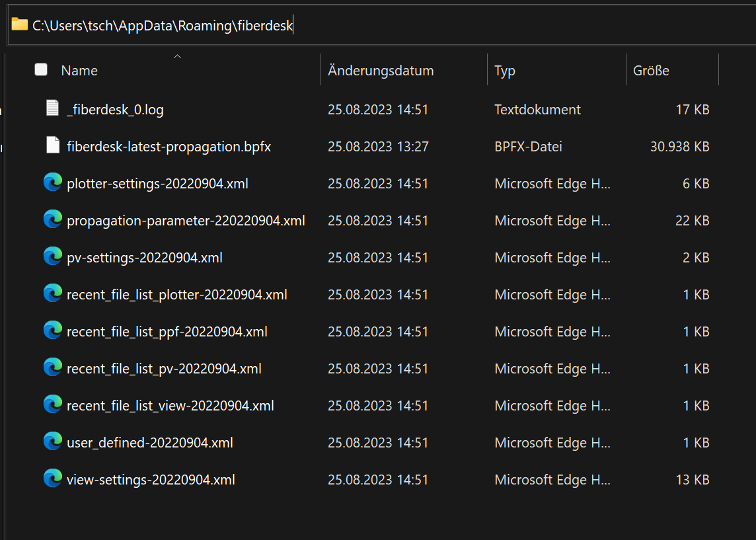Image resolution: width=756 pixels, height=540 pixels.
Task: Click the 2 KB size value
Action: pyautogui.click(x=696, y=258)
